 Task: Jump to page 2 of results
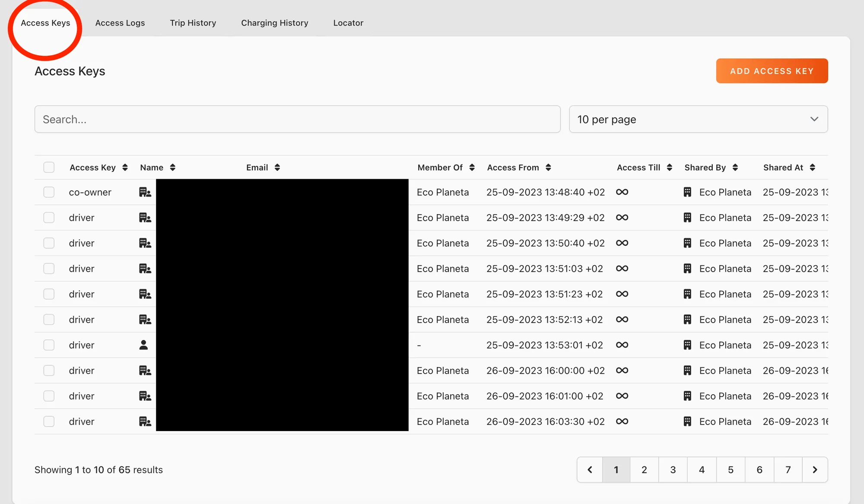point(644,469)
